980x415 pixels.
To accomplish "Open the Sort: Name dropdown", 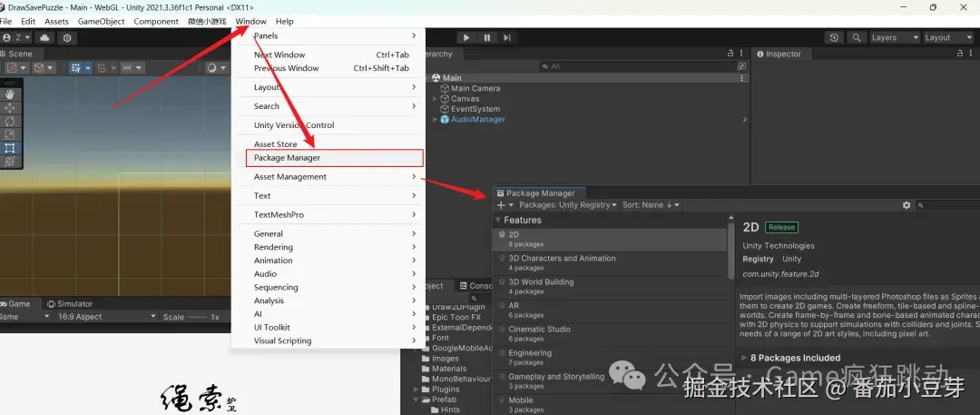I will click(x=651, y=205).
